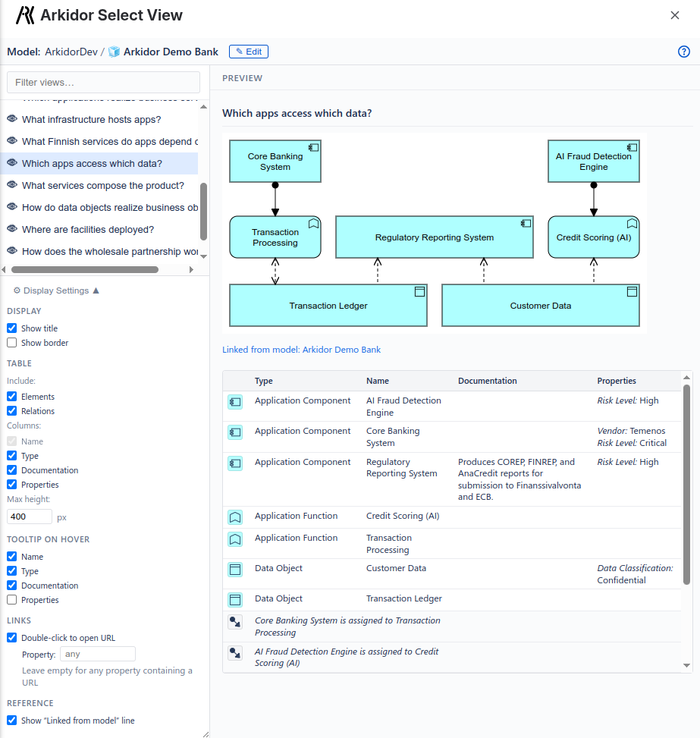This screenshot has height=738, width=700.
Task: Click the table scroll-up arrow
Action: [686, 378]
